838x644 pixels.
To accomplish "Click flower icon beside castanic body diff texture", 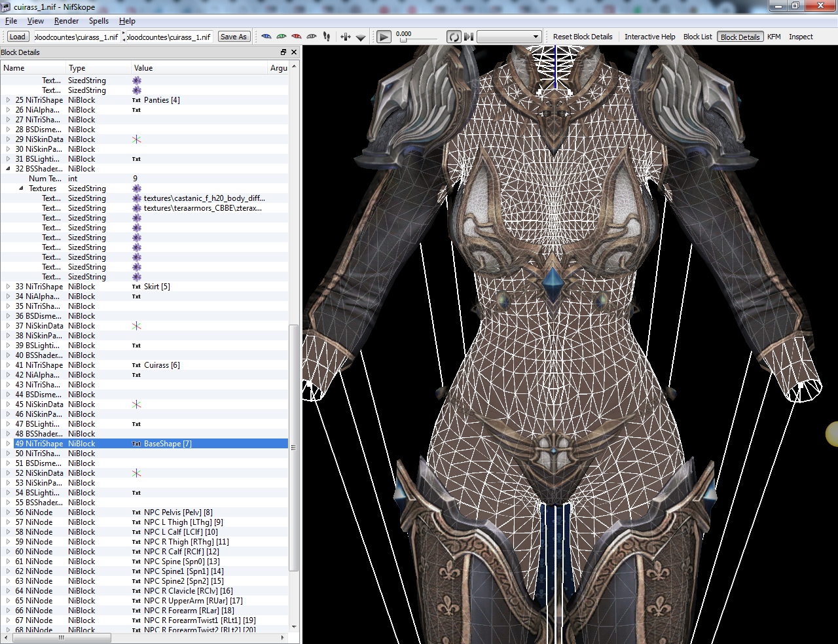I will pos(136,198).
